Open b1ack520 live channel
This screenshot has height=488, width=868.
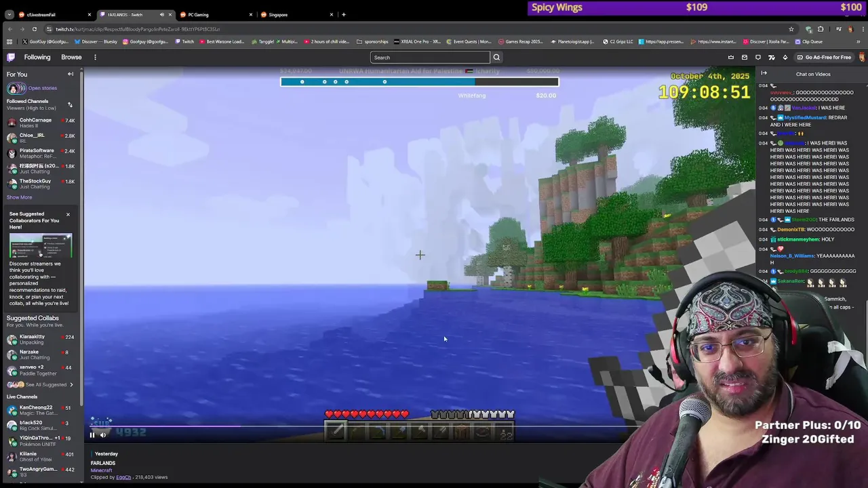tap(41, 425)
